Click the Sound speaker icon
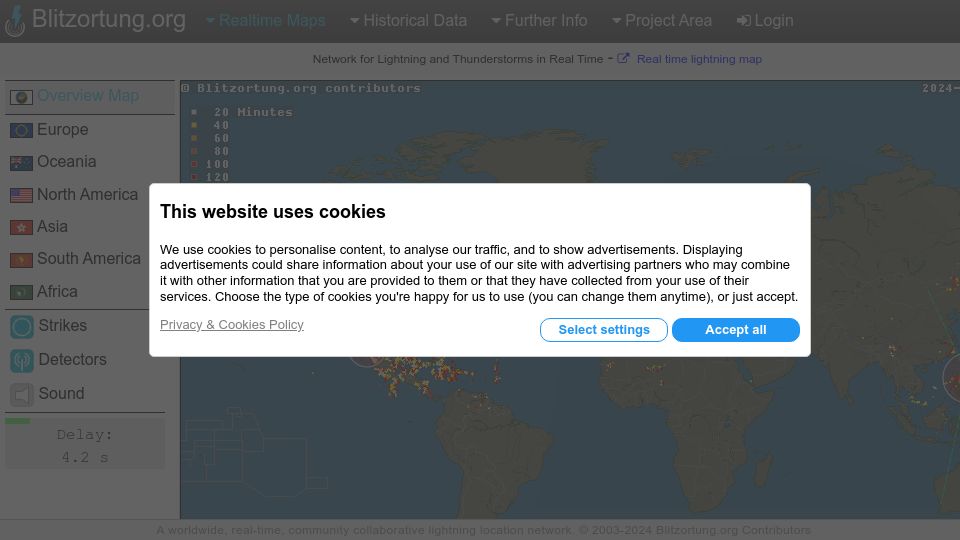Viewport: 960px width, 540px height. click(x=21, y=395)
